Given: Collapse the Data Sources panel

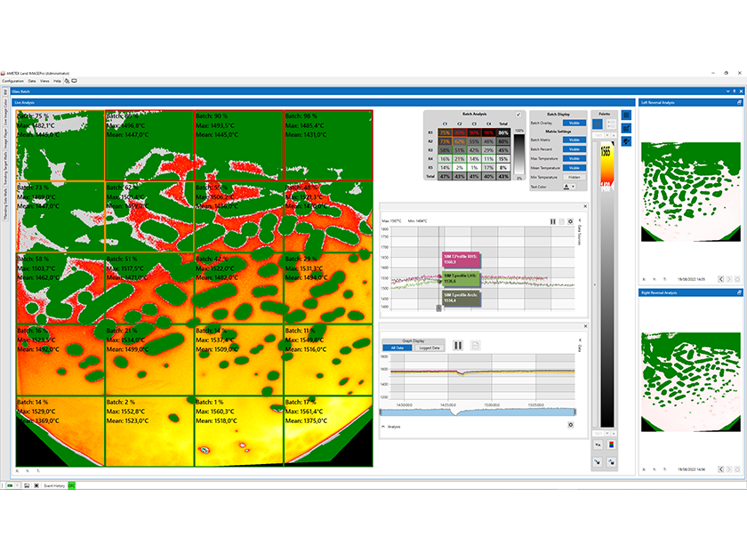Looking at the screenshot, I should click(x=581, y=220).
